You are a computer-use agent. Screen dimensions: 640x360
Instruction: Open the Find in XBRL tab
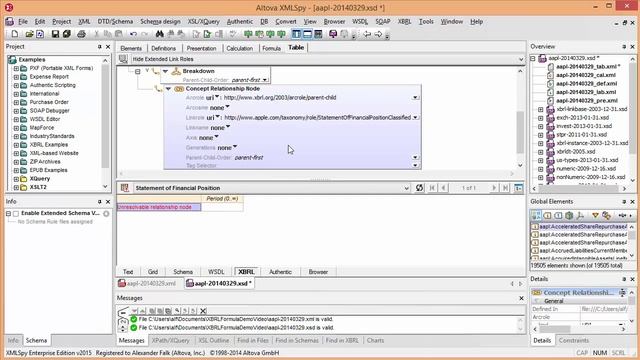pos(342,340)
